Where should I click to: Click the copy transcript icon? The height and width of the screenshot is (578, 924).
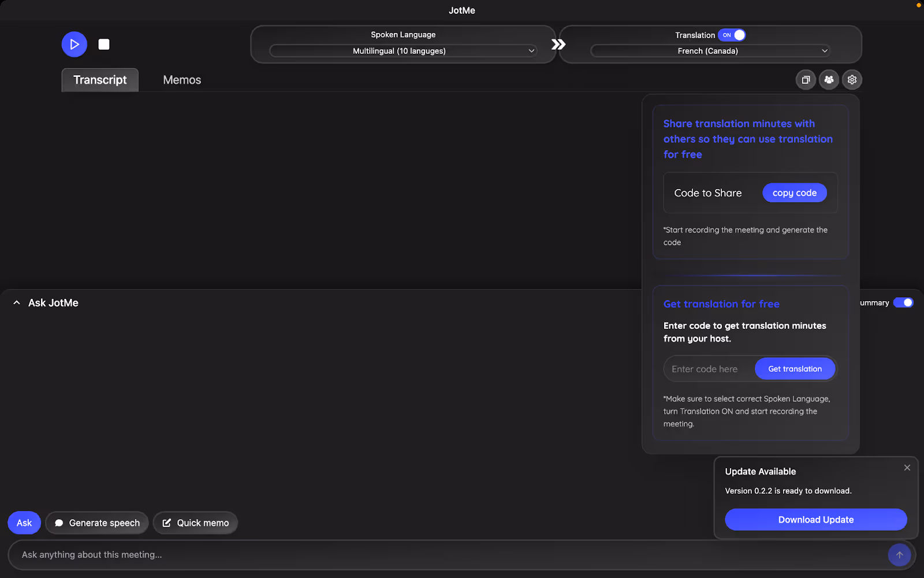tap(806, 80)
